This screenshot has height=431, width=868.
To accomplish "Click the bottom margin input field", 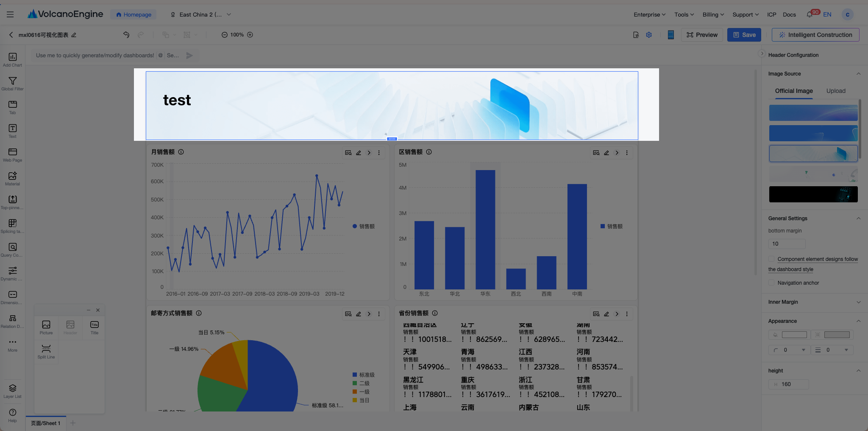I will pos(787,244).
